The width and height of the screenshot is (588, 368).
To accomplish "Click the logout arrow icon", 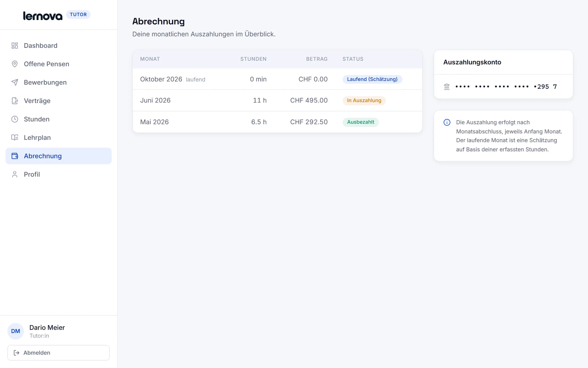I will [16, 353].
